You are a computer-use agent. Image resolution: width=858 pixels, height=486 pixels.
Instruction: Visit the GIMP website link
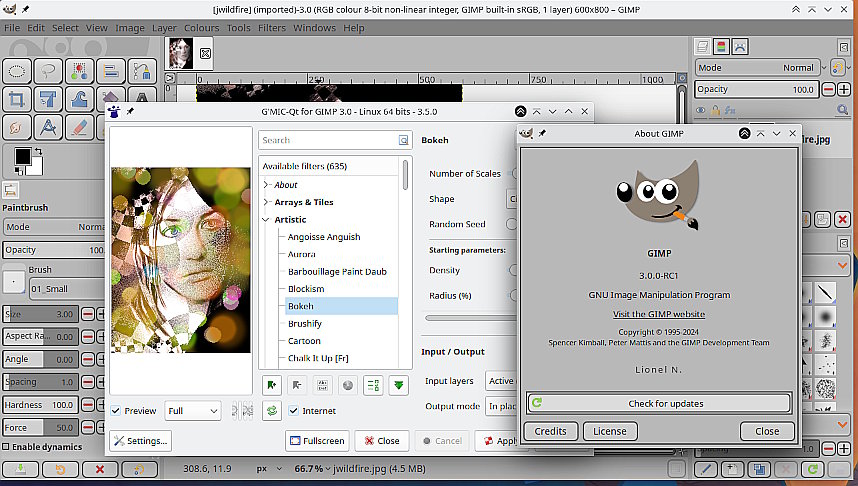[659, 314]
